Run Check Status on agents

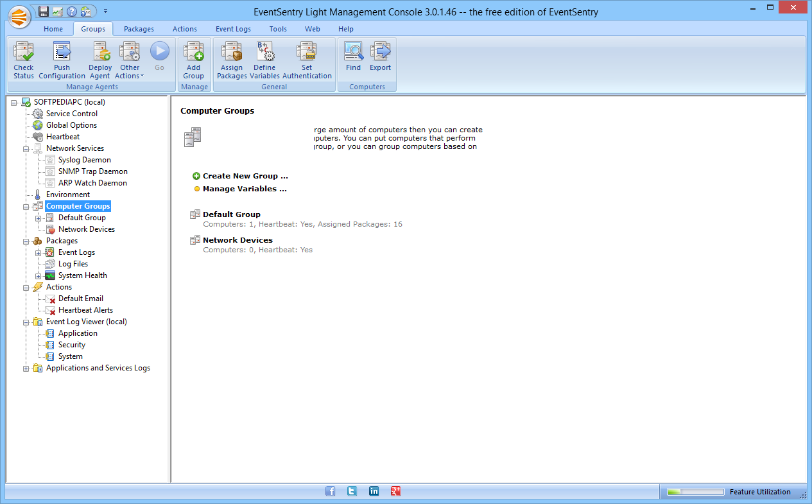coord(24,60)
